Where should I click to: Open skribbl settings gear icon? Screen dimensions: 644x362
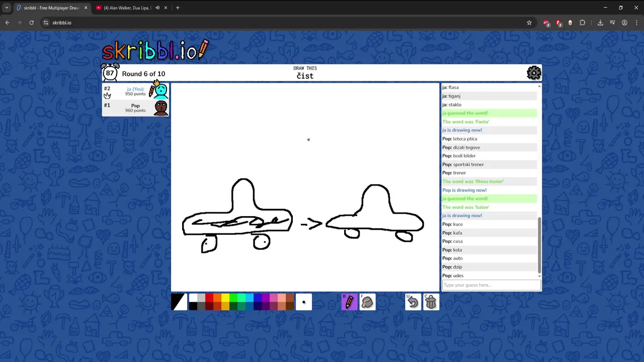click(534, 73)
